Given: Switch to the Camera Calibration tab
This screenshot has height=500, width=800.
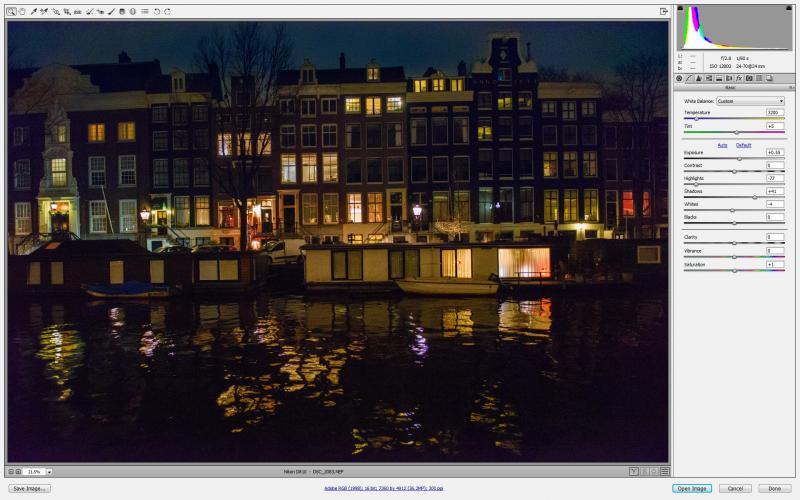Looking at the screenshot, I should [x=749, y=78].
